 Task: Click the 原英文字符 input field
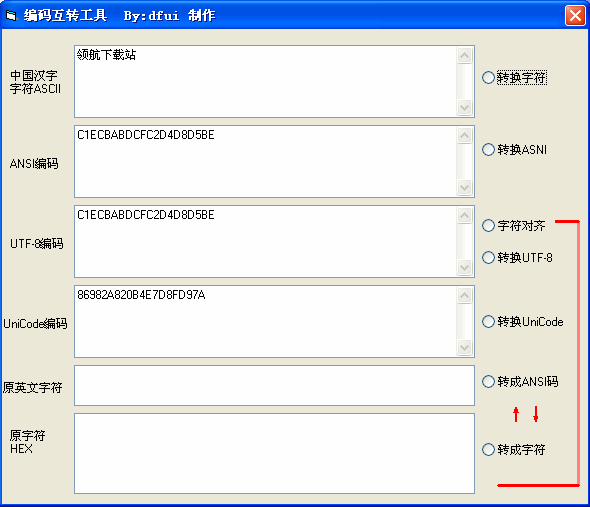point(274,385)
